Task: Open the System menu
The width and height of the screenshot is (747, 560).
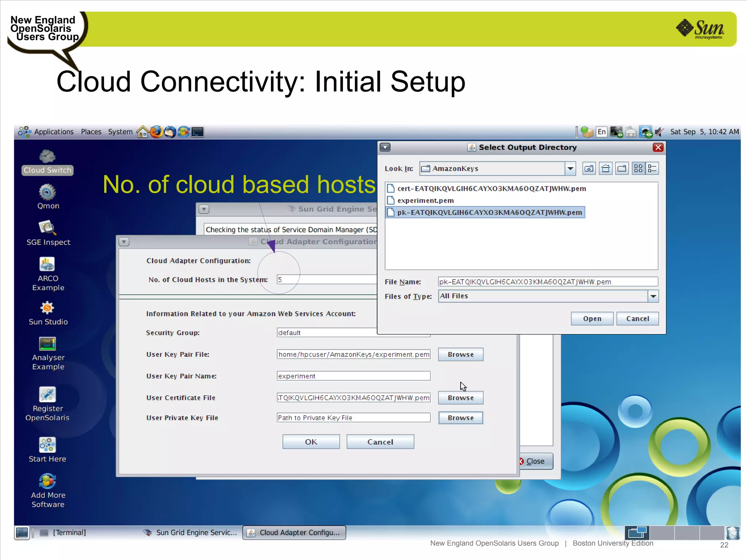Action: pyautogui.click(x=120, y=132)
